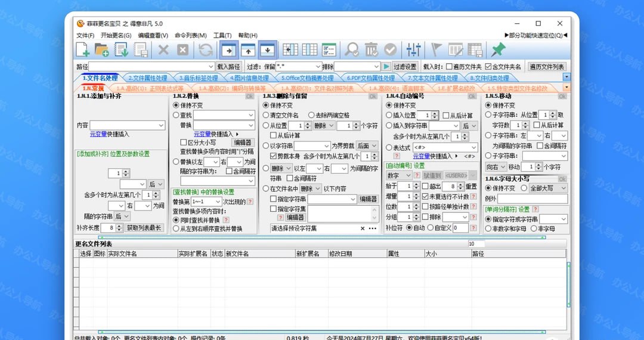This screenshot has width=644, height=340.
Task: Click the round checkmark apply icon
Action: click(x=391, y=50)
